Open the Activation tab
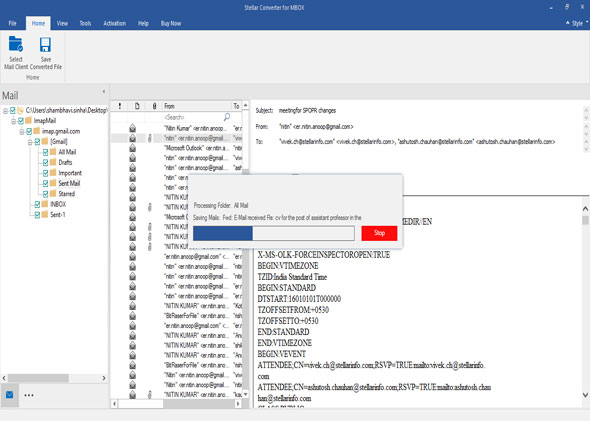Image resolution: width=590 pixels, height=421 pixels. click(114, 23)
